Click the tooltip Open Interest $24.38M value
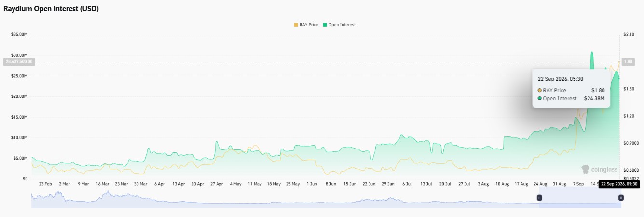 (594, 98)
